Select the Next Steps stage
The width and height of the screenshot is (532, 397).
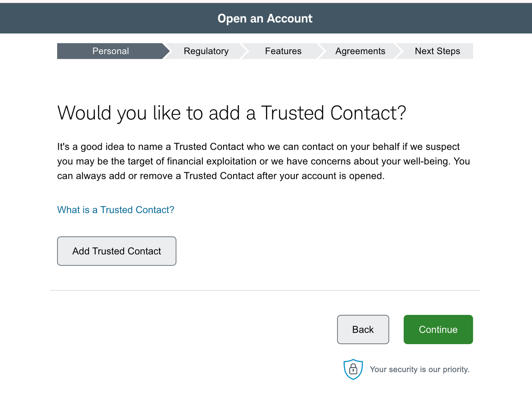pos(437,51)
